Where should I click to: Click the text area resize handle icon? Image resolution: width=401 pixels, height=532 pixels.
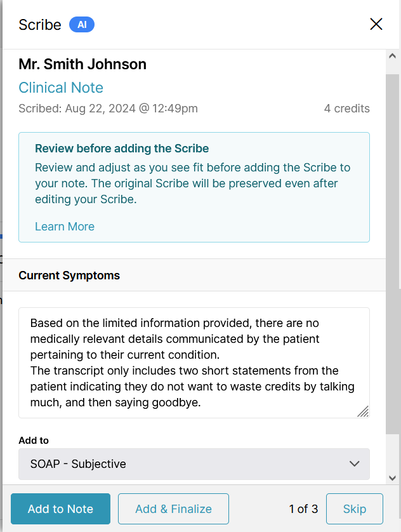click(363, 411)
